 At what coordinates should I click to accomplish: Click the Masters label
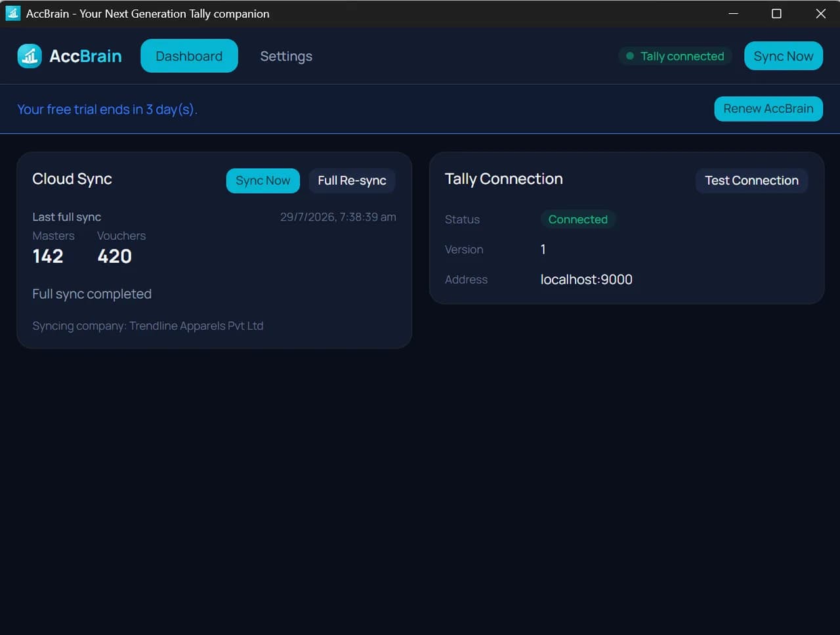(53, 236)
